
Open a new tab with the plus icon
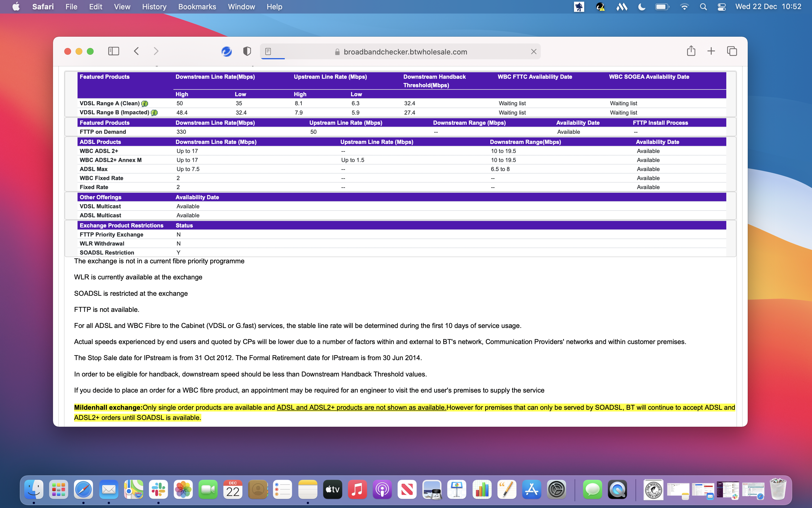coord(711,51)
